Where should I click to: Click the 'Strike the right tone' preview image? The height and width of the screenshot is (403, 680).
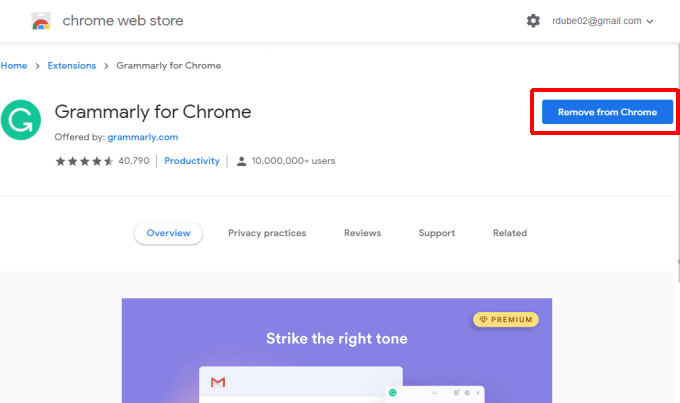(x=336, y=350)
